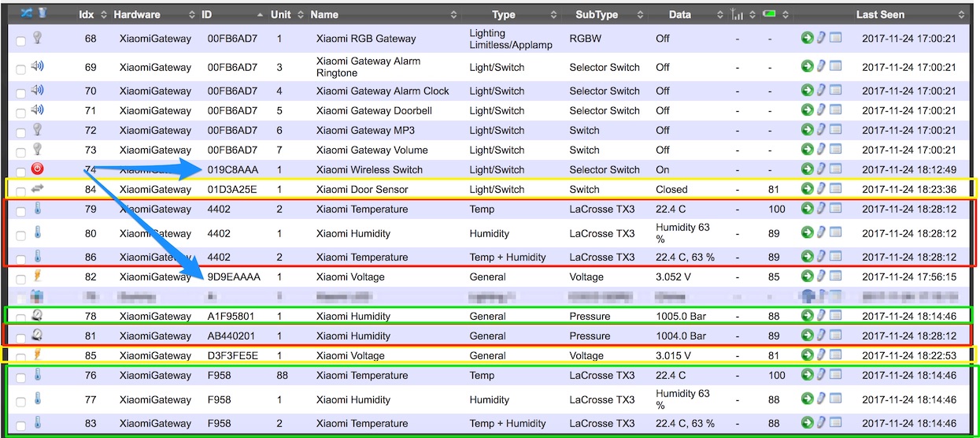Screen dimensions: 980x438
Task: Open the log icon in the Idx 86 row
Action: coord(835,257)
